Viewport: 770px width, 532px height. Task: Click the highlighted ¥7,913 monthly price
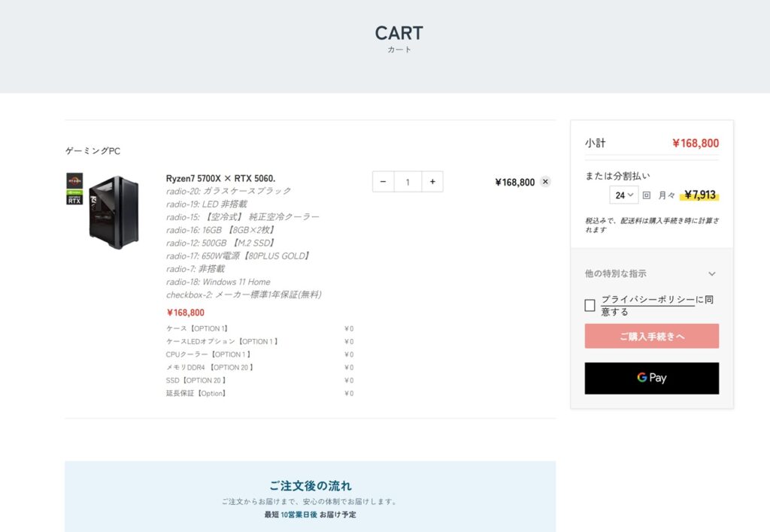click(699, 195)
